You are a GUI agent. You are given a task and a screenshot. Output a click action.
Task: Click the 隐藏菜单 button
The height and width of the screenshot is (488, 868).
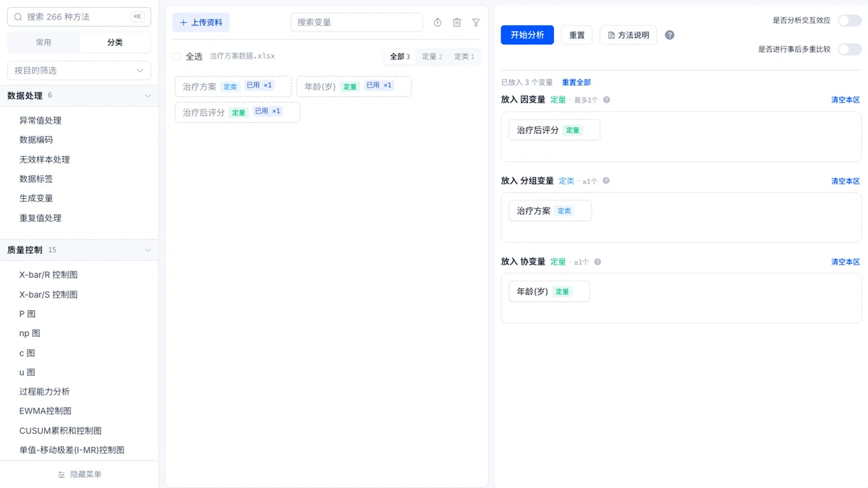point(80,474)
